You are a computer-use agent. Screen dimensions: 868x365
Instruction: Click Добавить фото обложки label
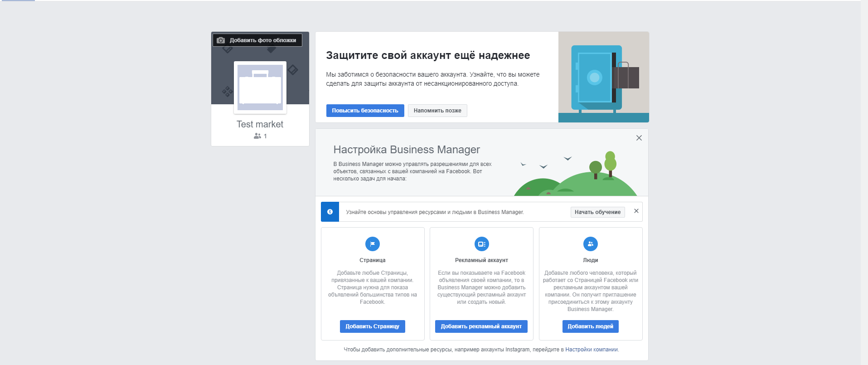[263, 40]
